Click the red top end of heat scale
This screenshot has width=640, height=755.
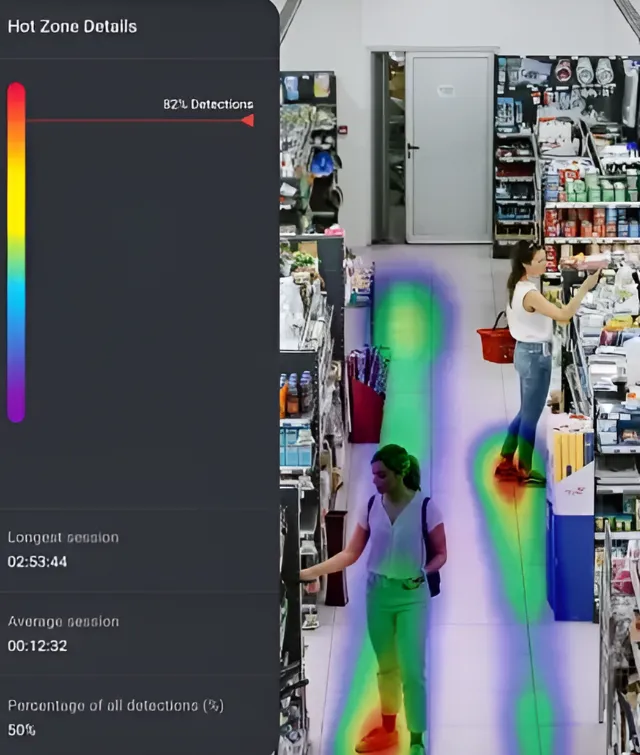point(16,93)
